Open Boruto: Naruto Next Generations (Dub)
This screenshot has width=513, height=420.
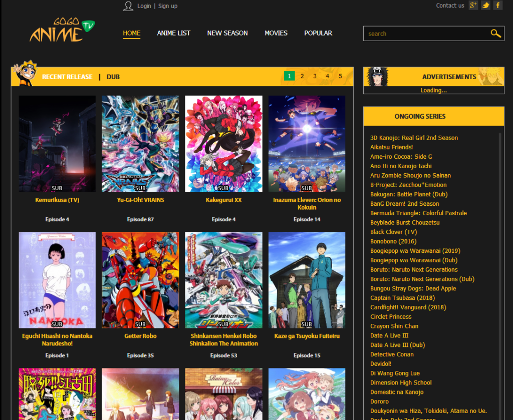[x=422, y=279]
